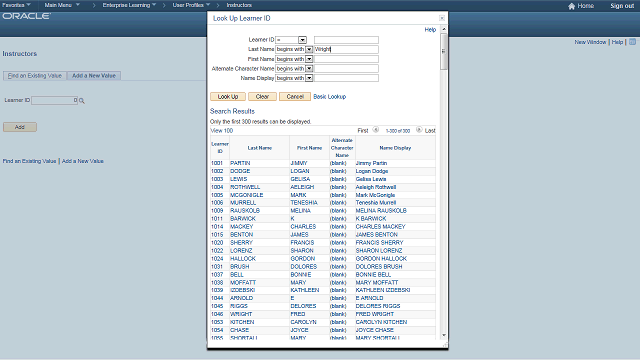Click the Add button

click(x=20, y=127)
